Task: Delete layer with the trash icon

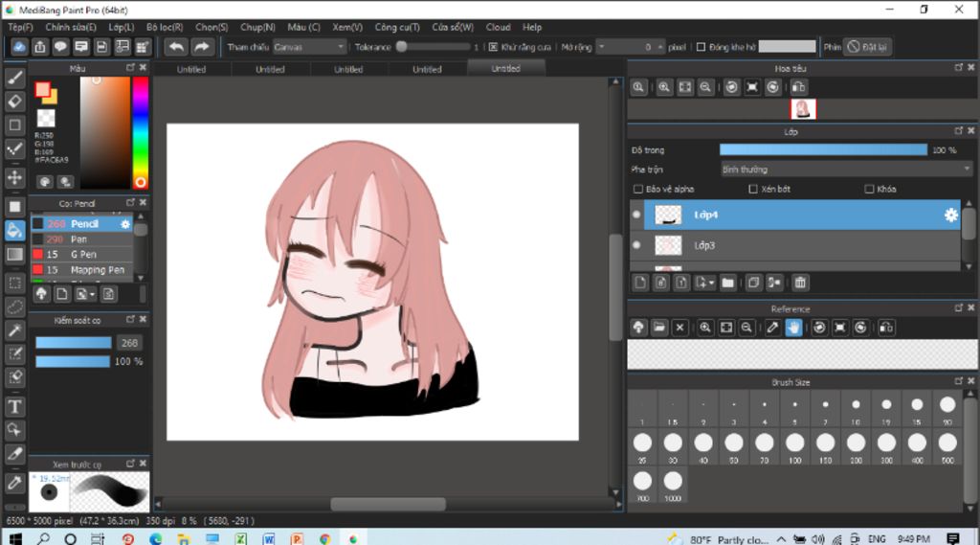Action: coord(800,283)
